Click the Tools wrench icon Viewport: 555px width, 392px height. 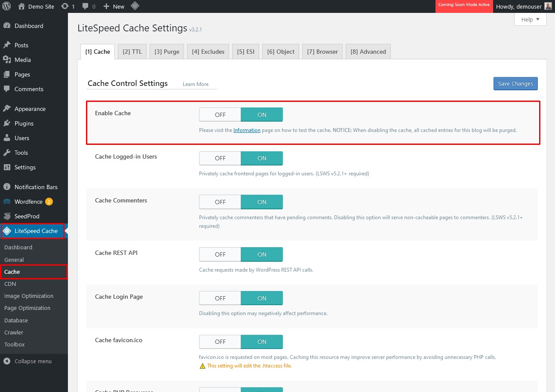7,153
